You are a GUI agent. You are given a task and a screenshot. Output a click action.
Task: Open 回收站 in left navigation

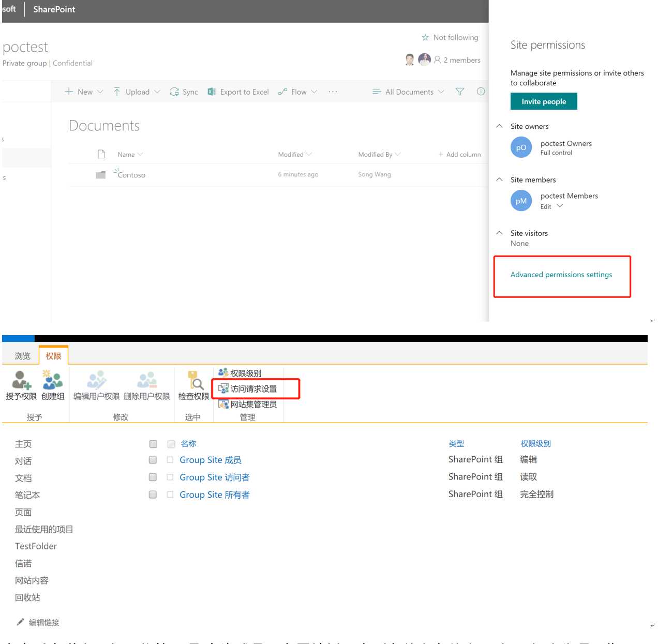point(27,597)
